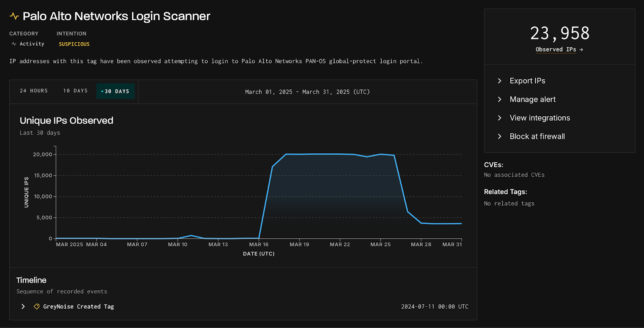The image size is (644, 328).
Task: Select the 30 DAYS time range tab
Action: point(116,91)
